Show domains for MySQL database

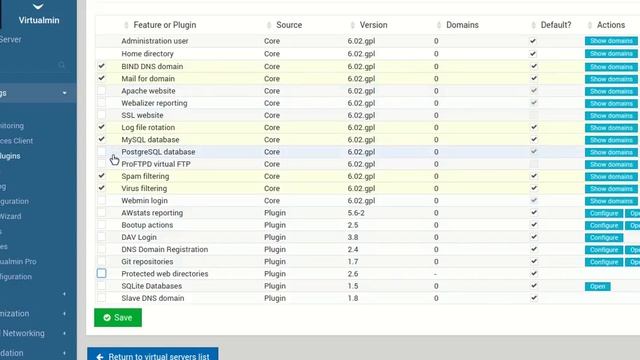(x=611, y=140)
